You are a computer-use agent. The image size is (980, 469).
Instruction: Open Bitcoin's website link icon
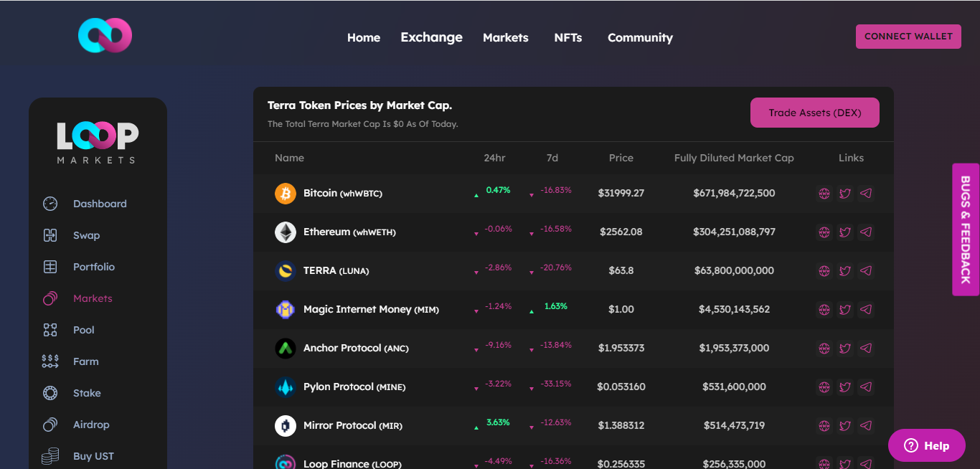(x=824, y=194)
